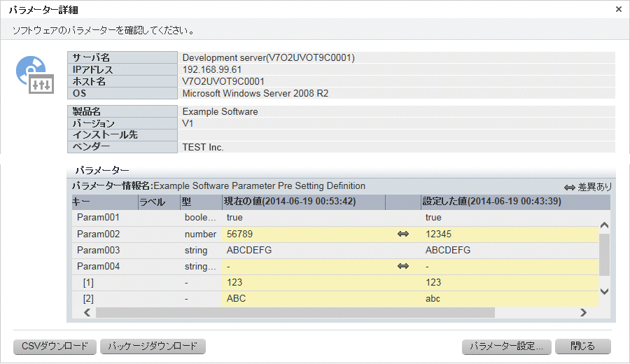The image size is (630, 364).
Task: Click current value ABC in row [2]
Action: (237, 298)
